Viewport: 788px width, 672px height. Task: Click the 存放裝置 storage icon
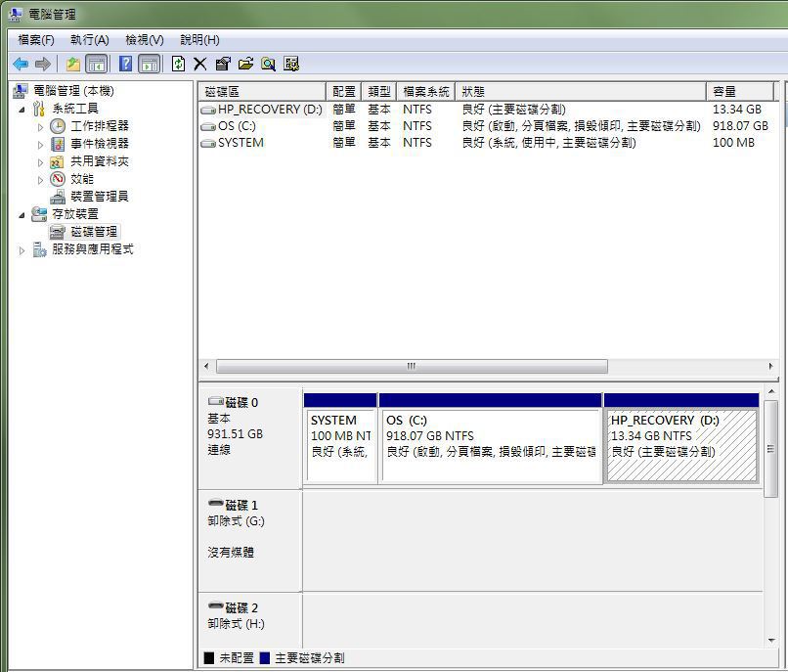point(39,214)
